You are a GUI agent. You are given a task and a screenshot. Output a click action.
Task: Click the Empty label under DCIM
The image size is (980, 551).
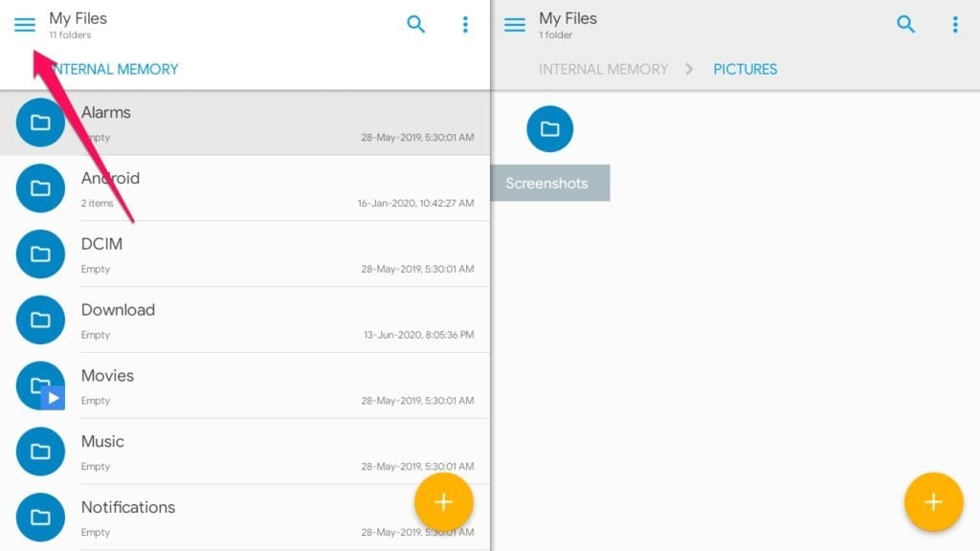coord(95,269)
